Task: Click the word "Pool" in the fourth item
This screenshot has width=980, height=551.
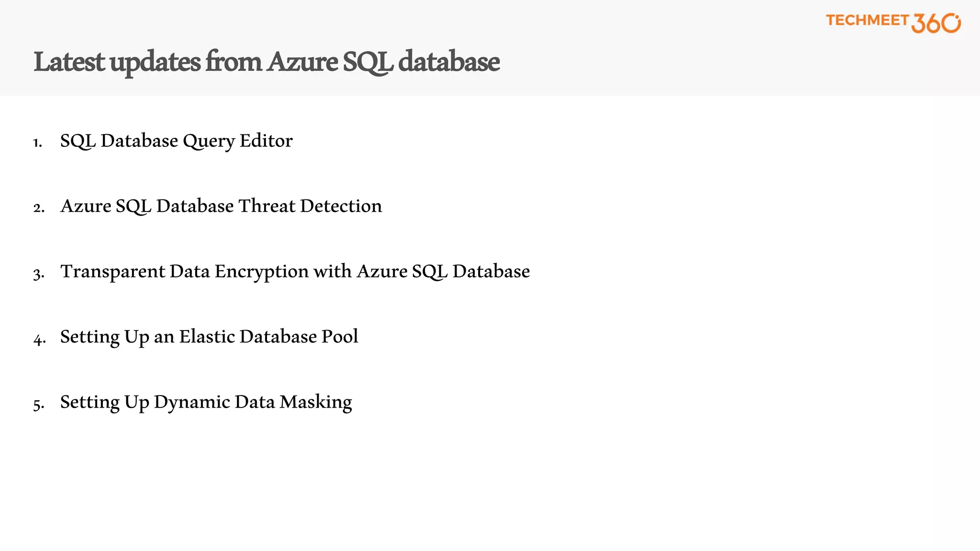Action: coord(340,337)
